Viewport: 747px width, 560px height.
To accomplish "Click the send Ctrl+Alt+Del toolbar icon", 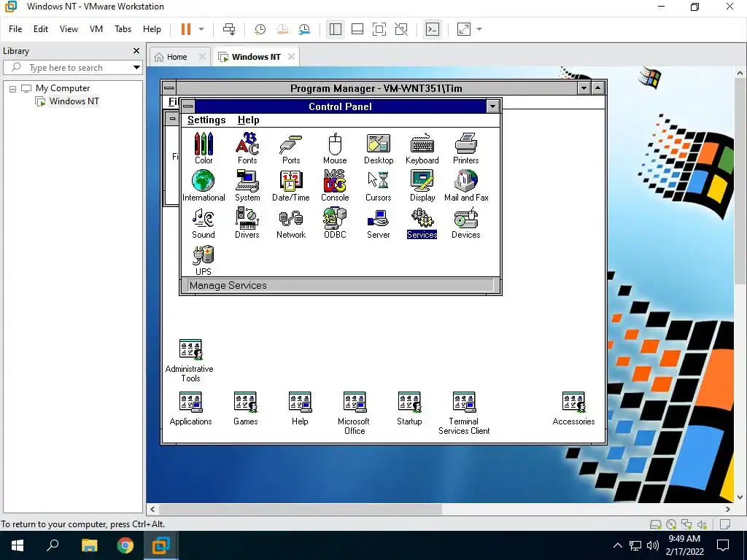I will 229,29.
